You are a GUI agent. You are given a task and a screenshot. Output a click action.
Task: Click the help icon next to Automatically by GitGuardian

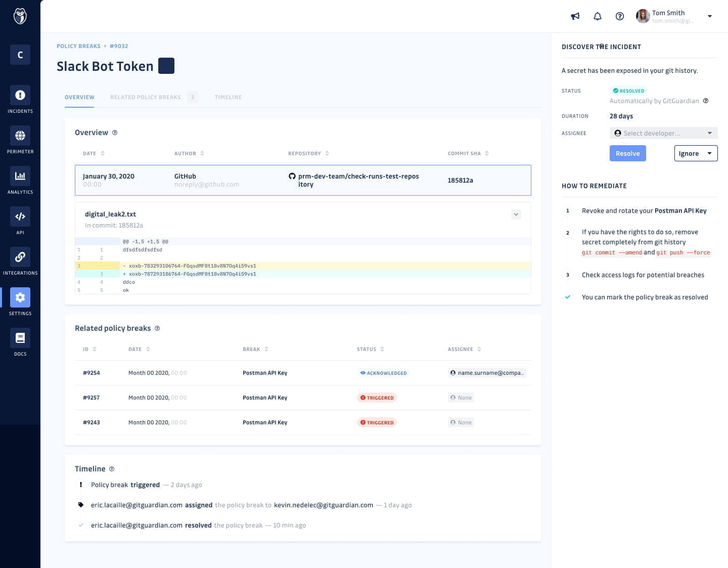tap(706, 101)
